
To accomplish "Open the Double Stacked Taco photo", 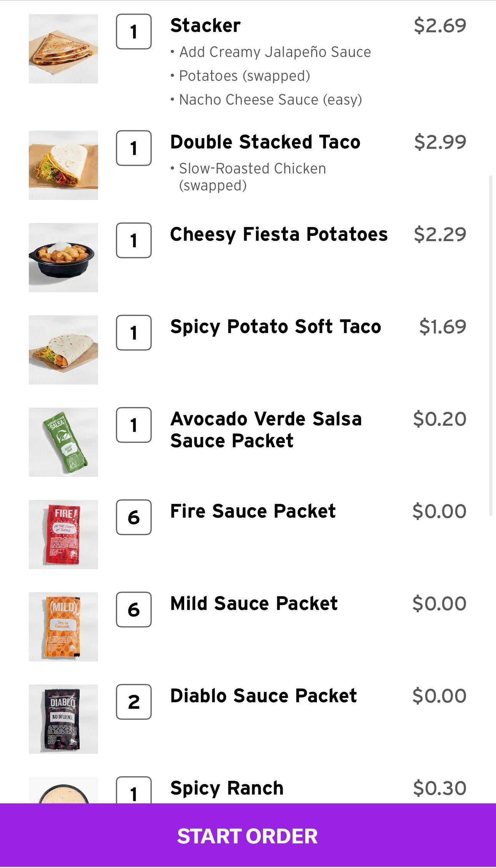I will point(63,165).
